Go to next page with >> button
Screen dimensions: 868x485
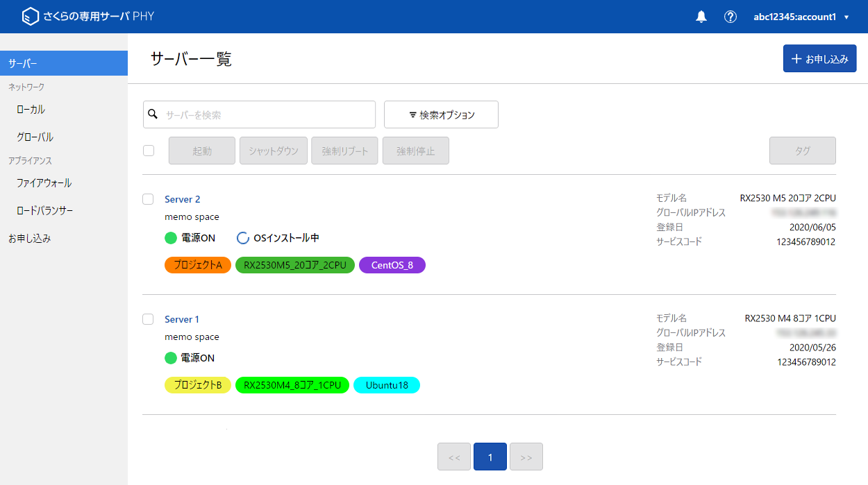pyautogui.click(x=526, y=457)
